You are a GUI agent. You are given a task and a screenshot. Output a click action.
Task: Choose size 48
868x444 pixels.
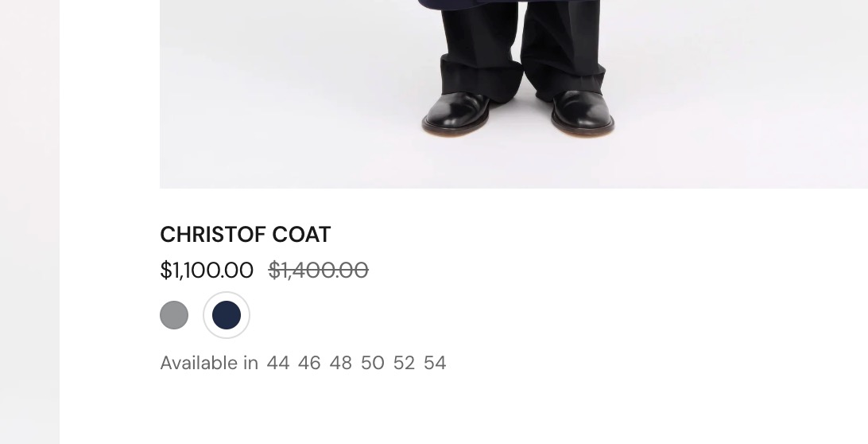pos(340,363)
